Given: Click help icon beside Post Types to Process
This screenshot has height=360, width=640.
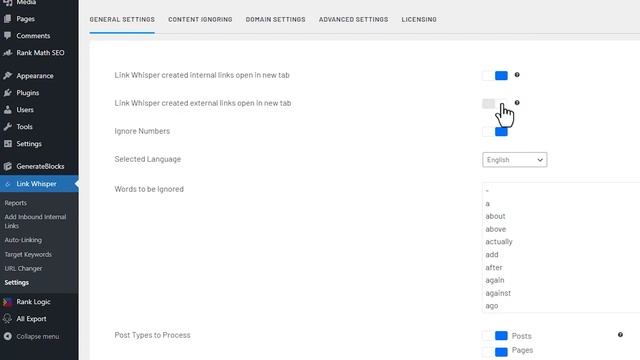Looking at the screenshot, I should point(620,335).
